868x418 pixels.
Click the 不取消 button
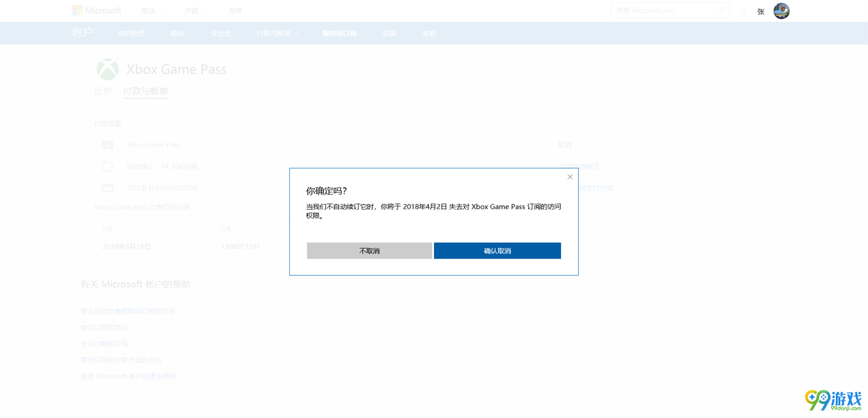tap(369, 251)
